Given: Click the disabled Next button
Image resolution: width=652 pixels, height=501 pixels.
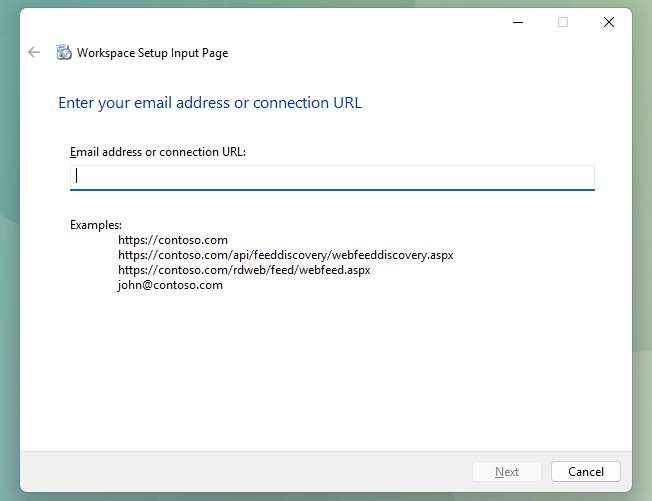Looking at the screenshot, I should coord(507,471).
